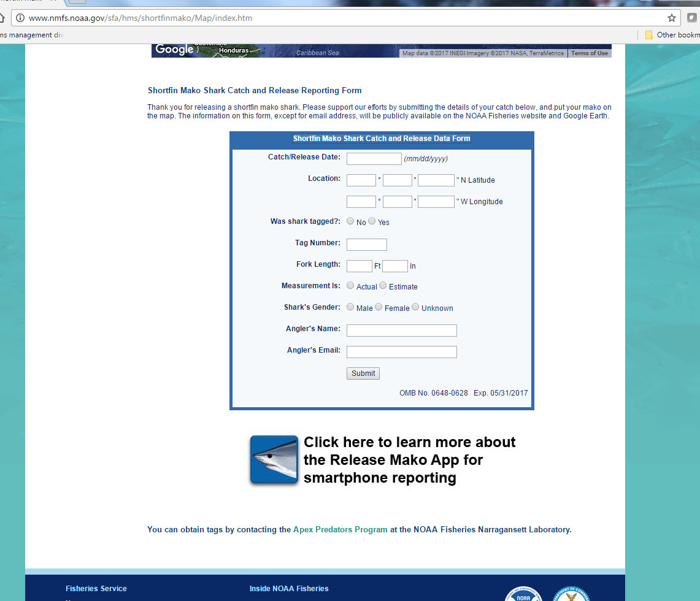Image resolution: width=700 pixels, height=601 pixels.
Task: Open the Fisheries Service footer heading
Action: click(x=96, y=589)
